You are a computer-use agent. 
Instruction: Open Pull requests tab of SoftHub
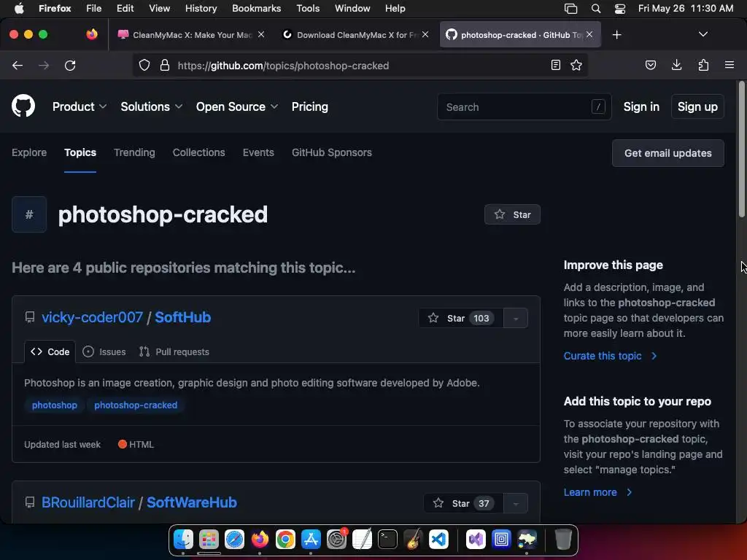174,352
